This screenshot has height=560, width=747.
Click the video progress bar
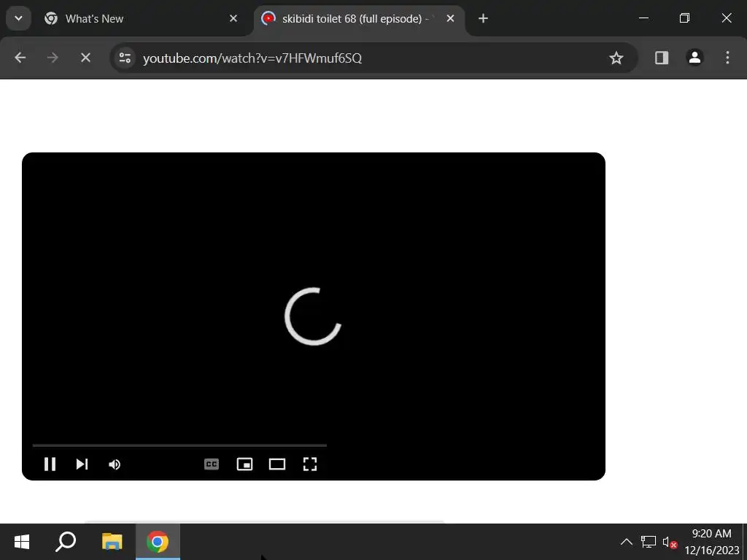click(x=179, y=446)
